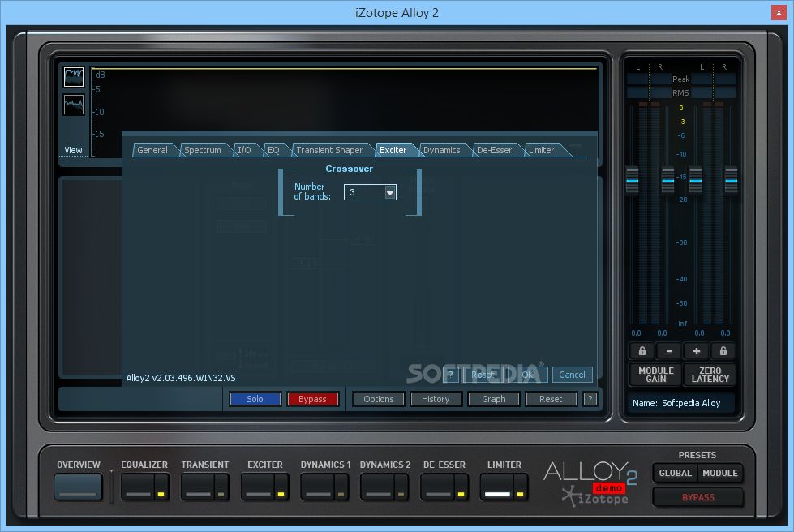The width and height of the screenshot is (794, 532).
Task: Open the Dynamics 2 module
Action: pos(378,487)
